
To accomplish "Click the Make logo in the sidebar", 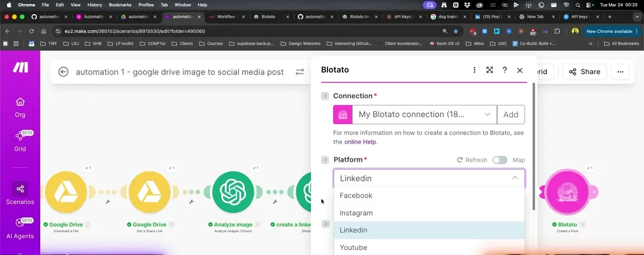I will [20, 68].
